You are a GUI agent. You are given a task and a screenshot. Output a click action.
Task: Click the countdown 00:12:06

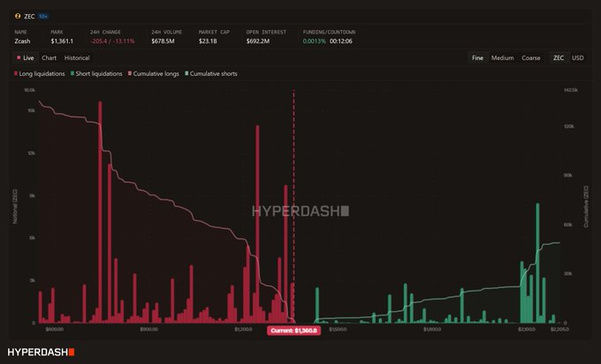tap(341, 41)
